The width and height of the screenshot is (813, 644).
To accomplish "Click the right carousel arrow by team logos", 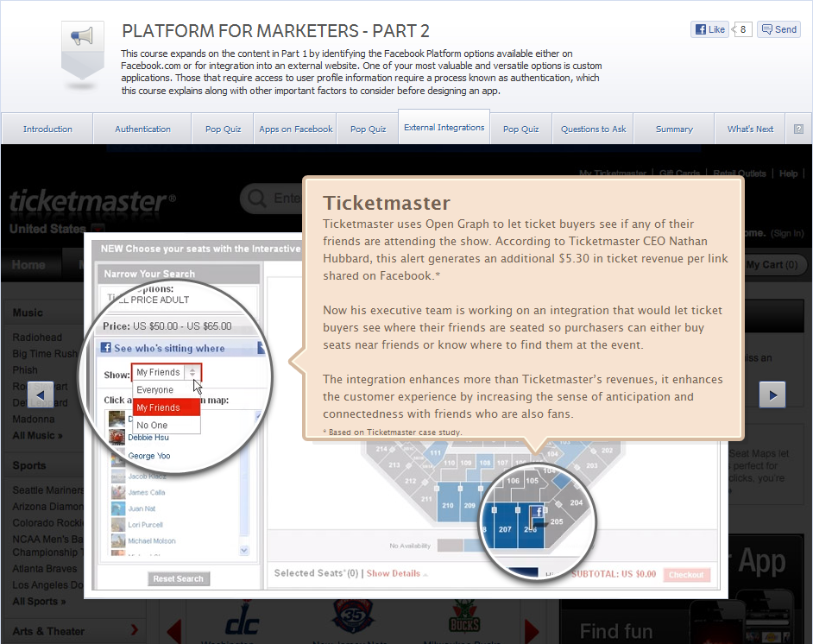I will click(x=532, y=631).
